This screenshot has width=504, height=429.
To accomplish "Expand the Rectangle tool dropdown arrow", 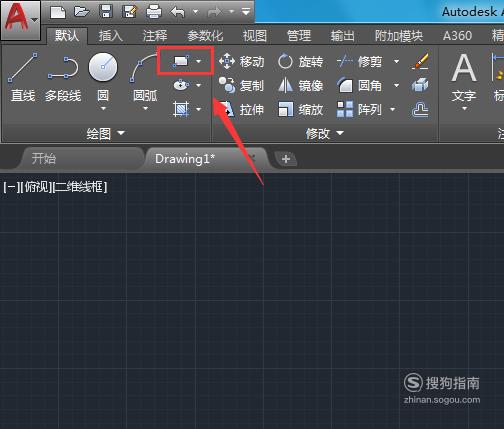I will (x=199, y=61).
